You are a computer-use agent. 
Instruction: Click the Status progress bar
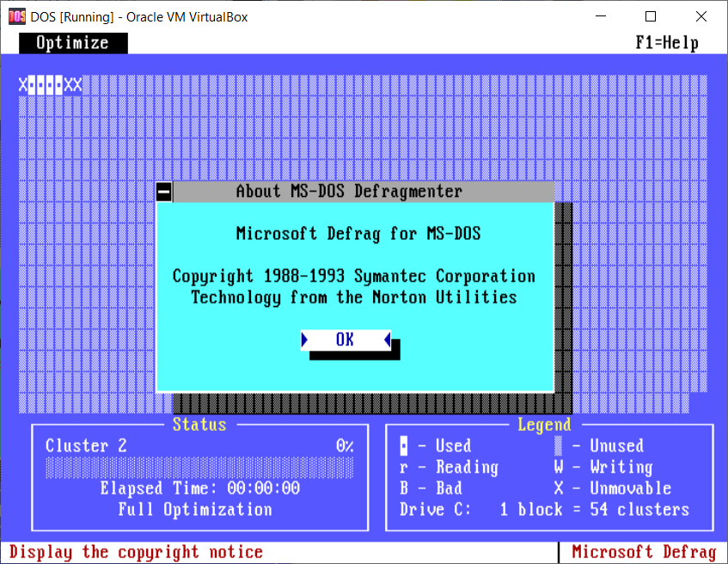pos(199,468)
